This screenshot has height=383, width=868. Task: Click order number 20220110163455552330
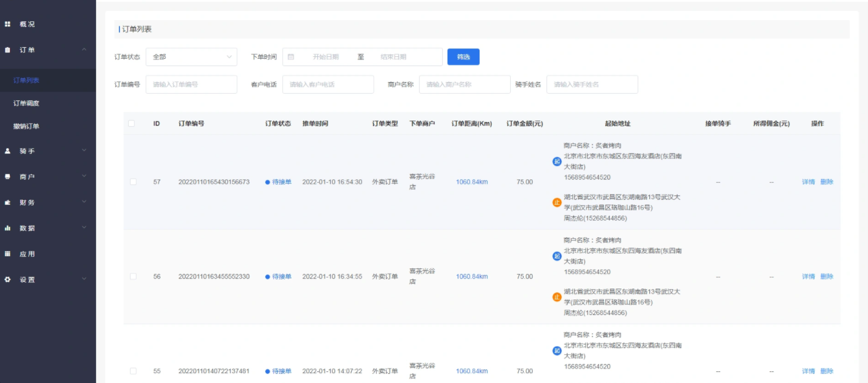tap(214, 276)
